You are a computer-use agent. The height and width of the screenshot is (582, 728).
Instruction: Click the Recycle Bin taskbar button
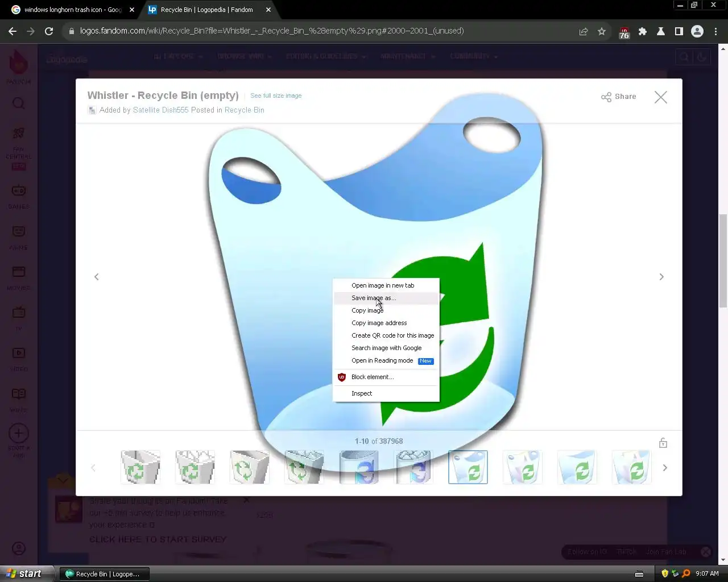coord(106,574)
